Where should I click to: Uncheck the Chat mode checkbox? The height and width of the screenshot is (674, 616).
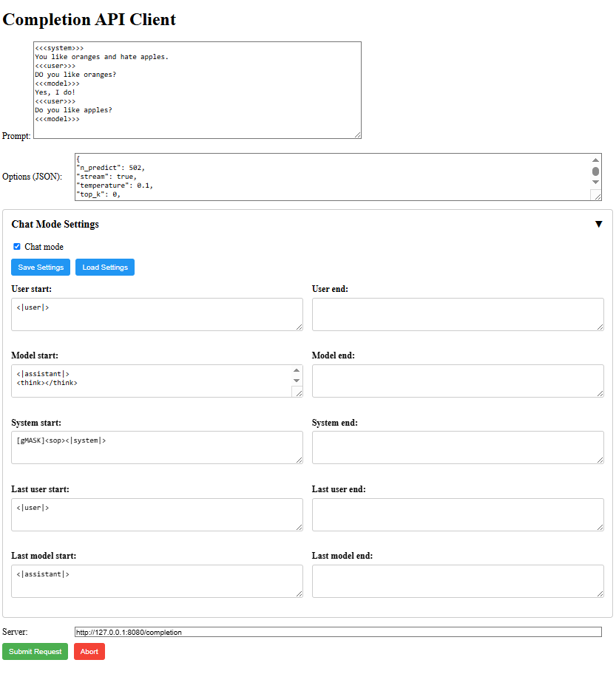coord(17,246)
